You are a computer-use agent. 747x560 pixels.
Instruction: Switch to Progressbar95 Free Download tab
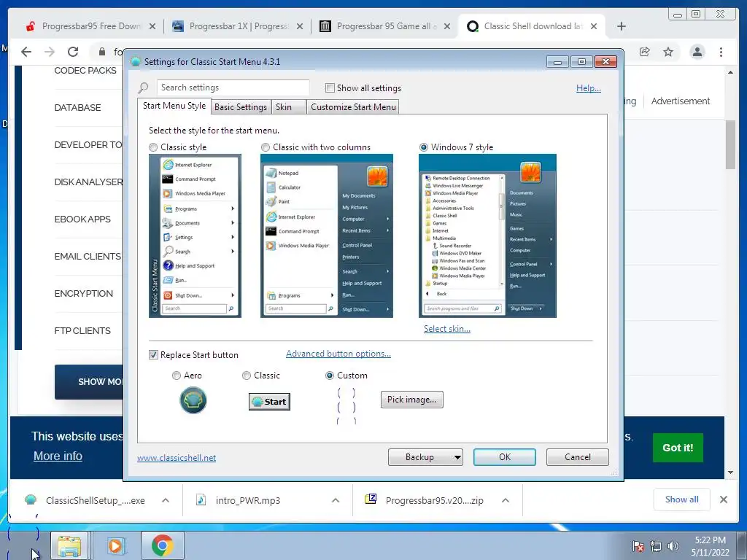point(90,26)
